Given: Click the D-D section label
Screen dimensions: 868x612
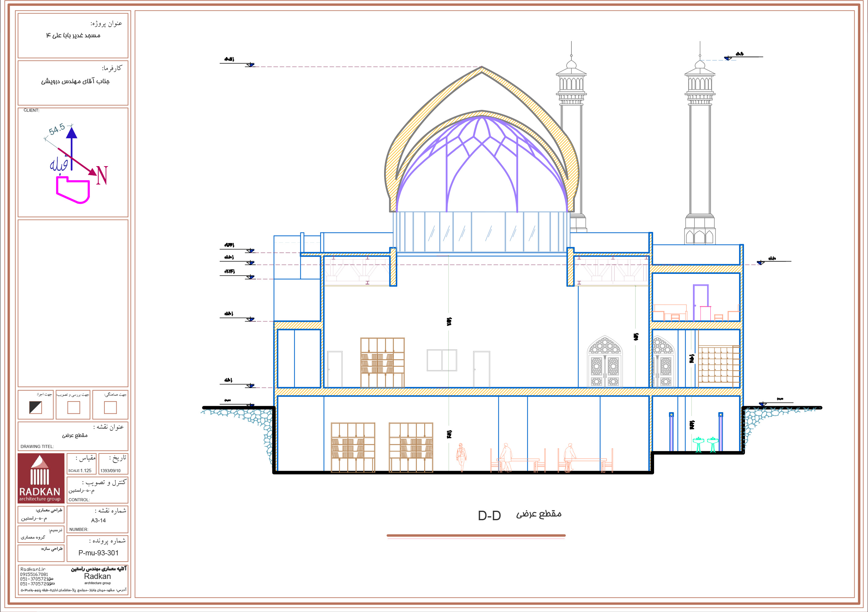Looking at the screenshot, I should 489,516.
